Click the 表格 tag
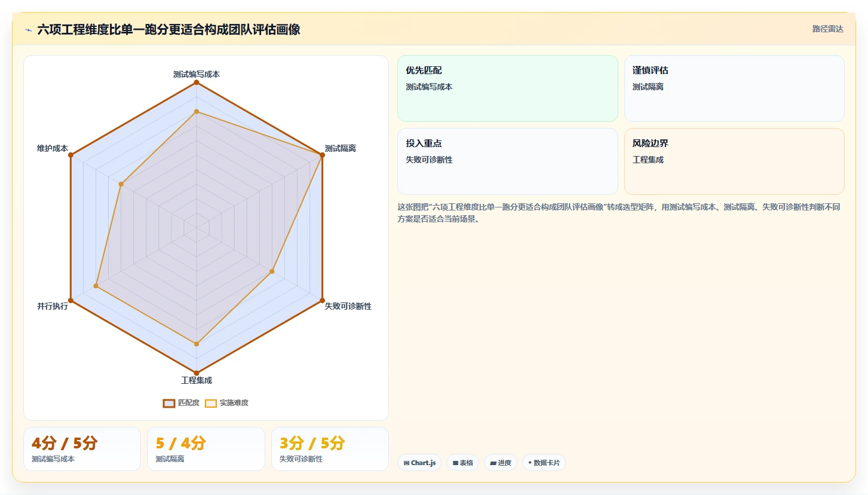868x495 pixels. tap(462, 463)
